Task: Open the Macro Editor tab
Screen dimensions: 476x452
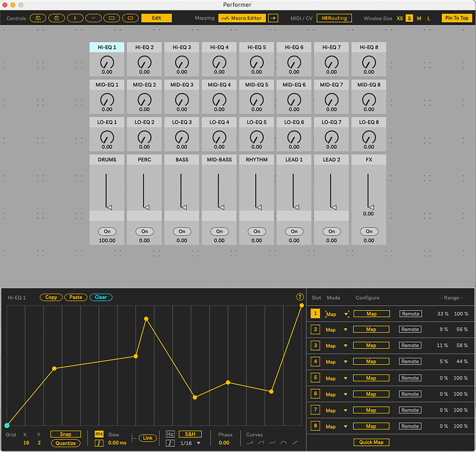Action: [242, 18]
